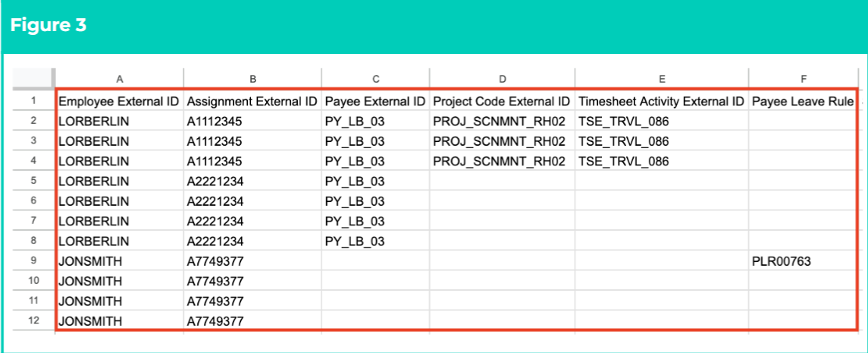Select column B header
The image size is (868, 353).
pyautogui.click(x=252, y=79)
